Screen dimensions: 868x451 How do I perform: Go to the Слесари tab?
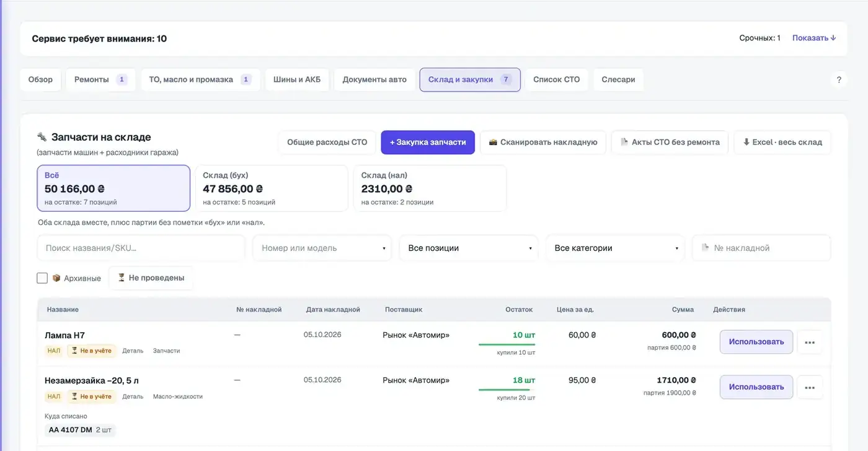pyautogui.click(x=618, y=79)
